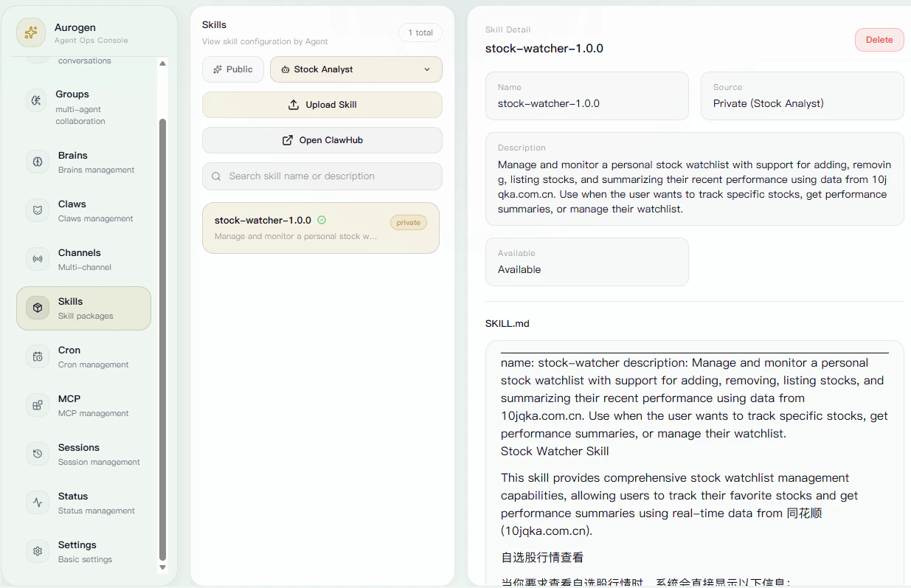Click the Stock Watcher Skill line in SKILL.md
This screenshot has width=911, height=588.
(555, 451)
